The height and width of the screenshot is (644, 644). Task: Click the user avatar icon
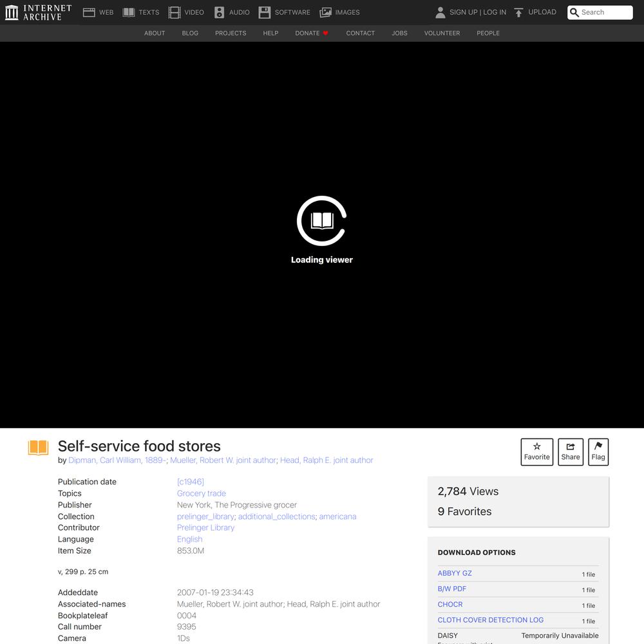point(440,12)
